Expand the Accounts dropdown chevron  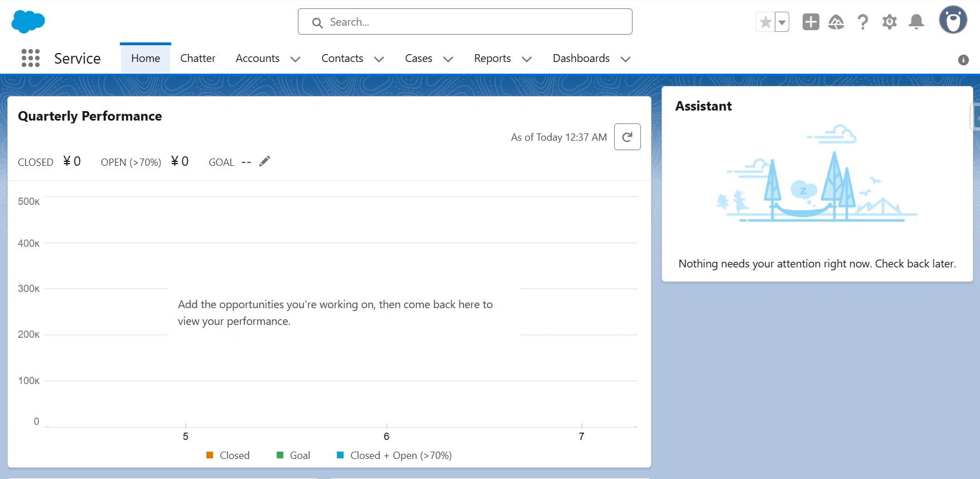pos(296,59)
